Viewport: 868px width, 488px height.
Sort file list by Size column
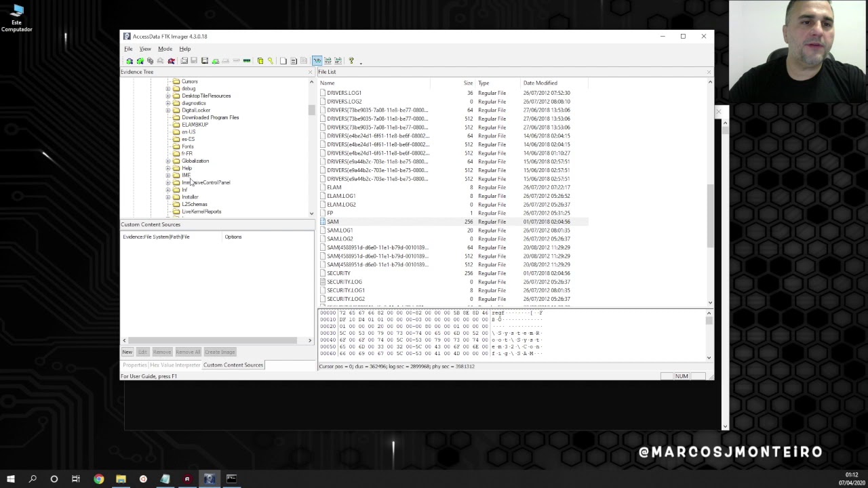pos(453,83)
